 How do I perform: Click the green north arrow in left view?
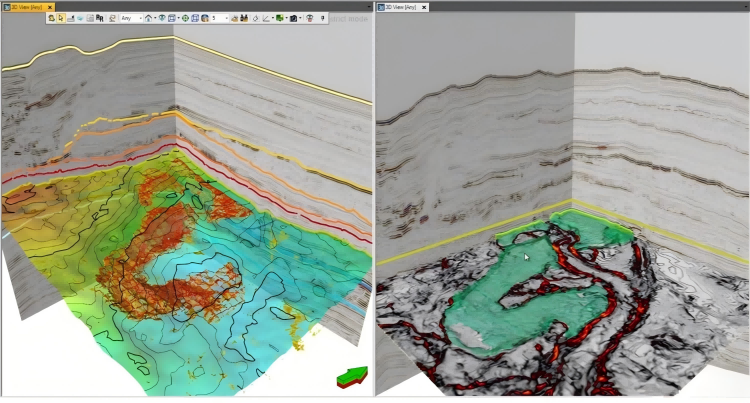tap(353, 377)
